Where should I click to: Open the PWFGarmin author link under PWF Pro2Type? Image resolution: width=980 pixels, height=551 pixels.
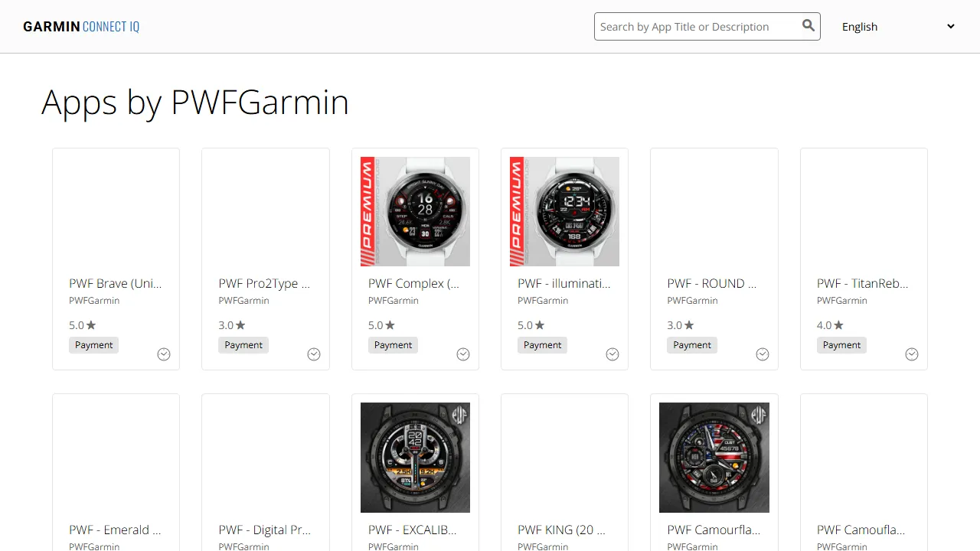[x=243, y=300]
